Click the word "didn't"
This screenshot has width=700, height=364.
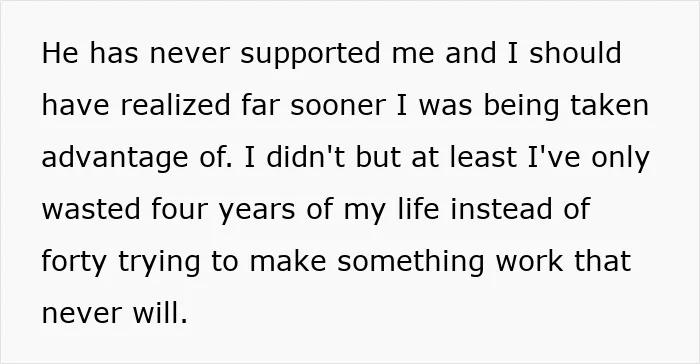pyautogui.click(x=305, y=157)
